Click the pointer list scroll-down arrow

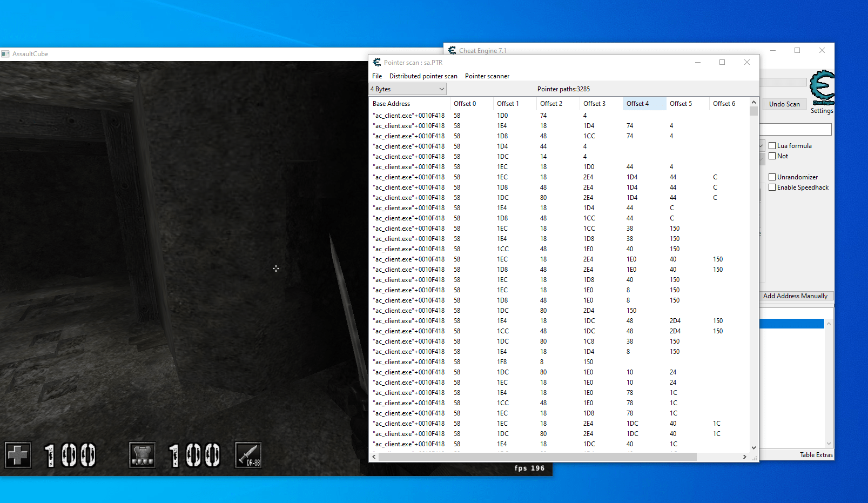pos(753,448)
